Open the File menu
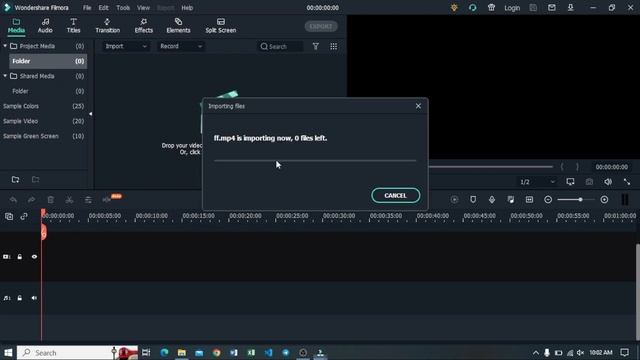Screen dimensions: 640x360 87,8
